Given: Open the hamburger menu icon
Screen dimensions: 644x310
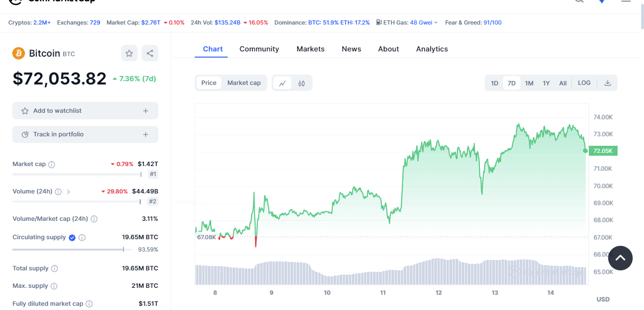Looking at the screenshot, I should coord(626,1).
